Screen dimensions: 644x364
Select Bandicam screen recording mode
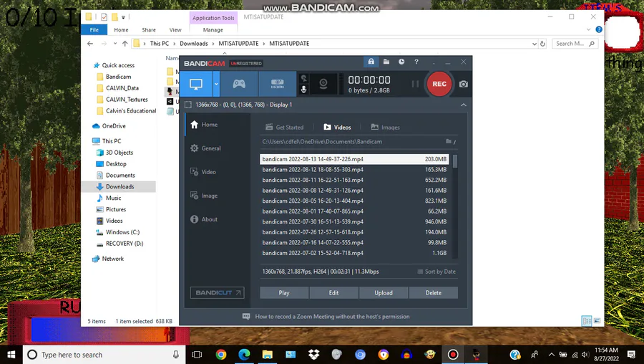click(x=196, y=84)
